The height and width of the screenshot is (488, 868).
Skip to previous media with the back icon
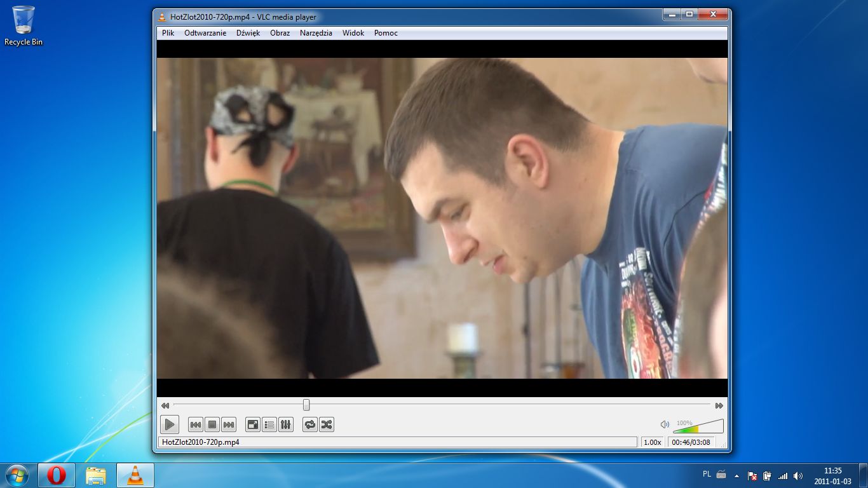pyautogui.click(x=196, y=424)
